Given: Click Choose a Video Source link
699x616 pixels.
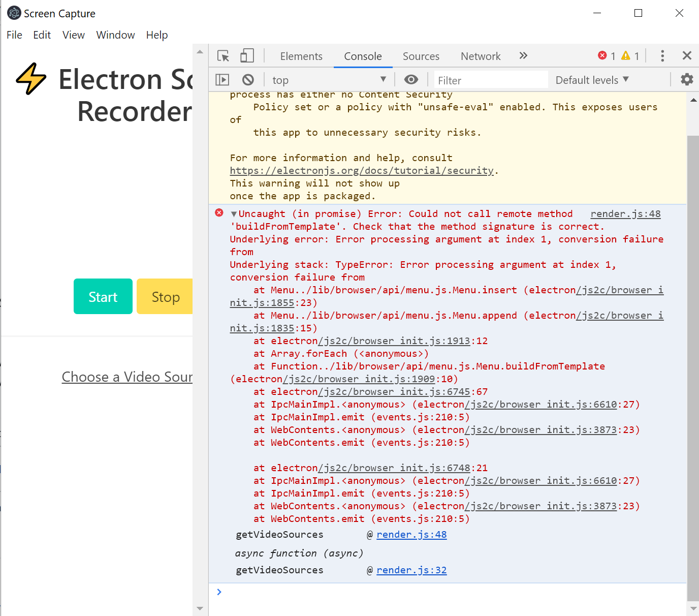Looking at the screenshot, I should (127, 377).
